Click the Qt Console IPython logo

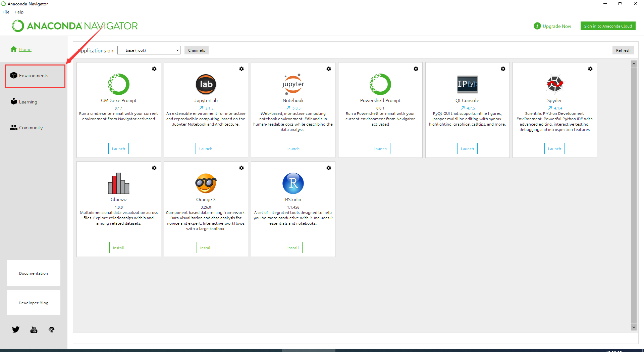pos(467,84)
